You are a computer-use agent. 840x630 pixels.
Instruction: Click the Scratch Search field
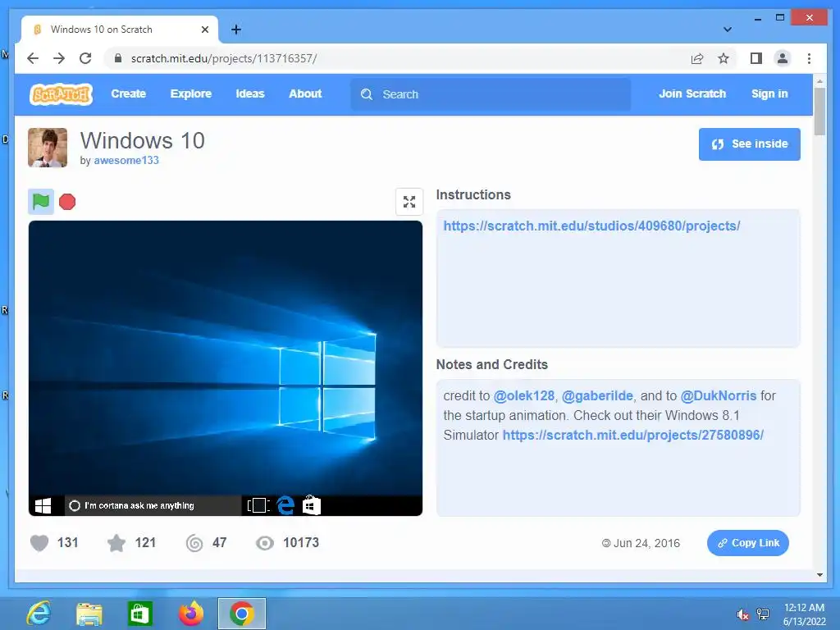(x=491, y=94)
